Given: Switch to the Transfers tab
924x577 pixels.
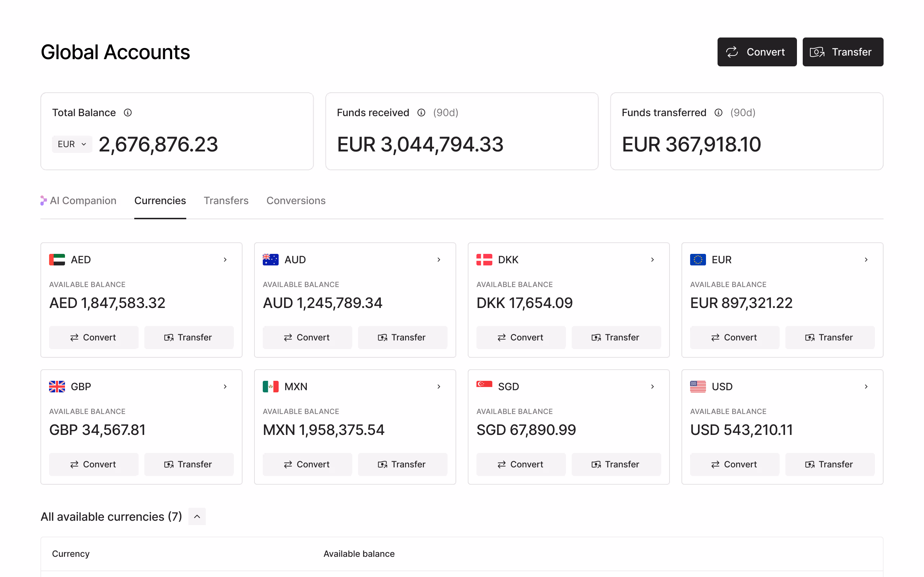Looking at the screenshot, I should point(226,201).
